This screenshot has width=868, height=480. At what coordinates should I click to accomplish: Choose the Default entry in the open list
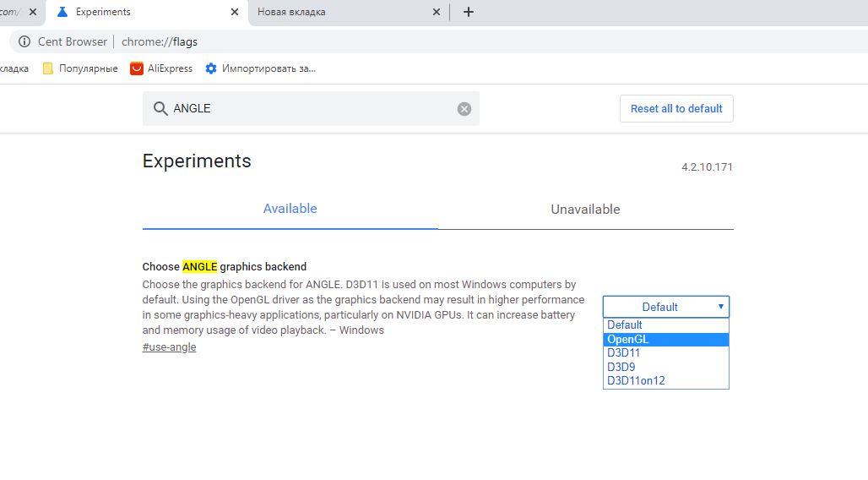(665, 325)
